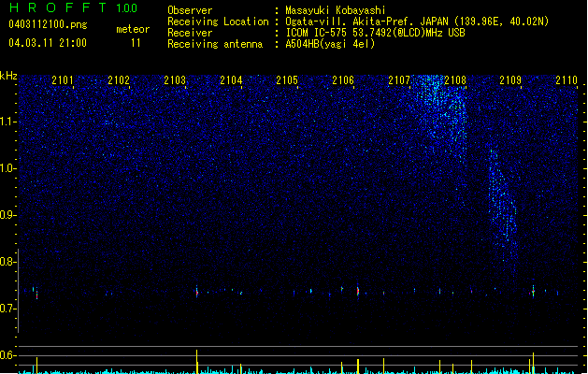The height and width of the screenshot is (374, 588).
Task: Click the red echo spot after 2106
Action: point(358,292)
